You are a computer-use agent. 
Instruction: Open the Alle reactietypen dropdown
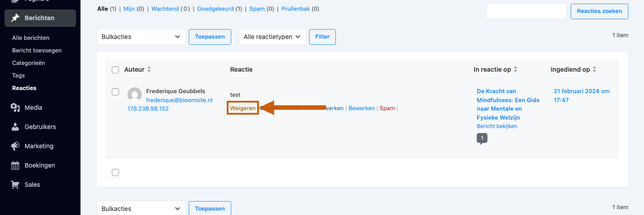(x=272, y=37)
